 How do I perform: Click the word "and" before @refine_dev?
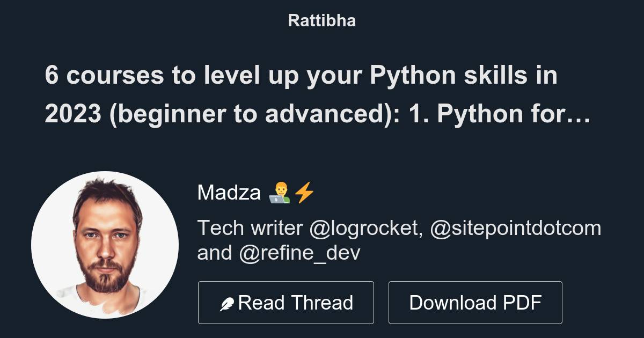point(215,253)
